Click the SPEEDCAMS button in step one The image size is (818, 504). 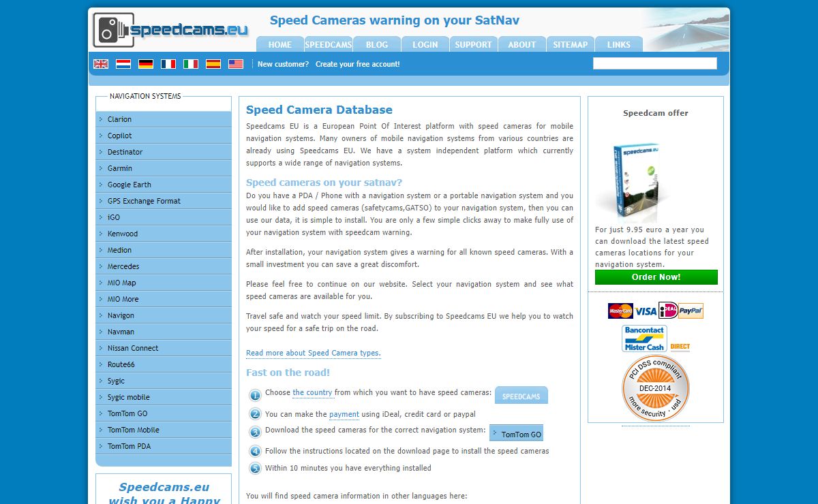pyautogui.click(x=521, y=396)
